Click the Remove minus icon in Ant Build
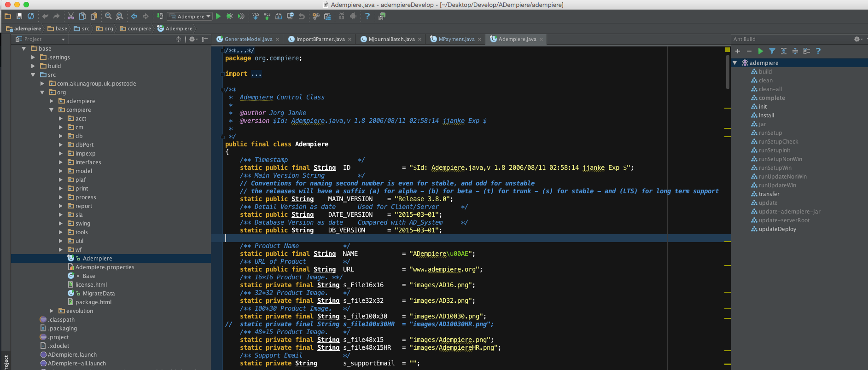Image resolution: width=868 pixels, height=370 pixels. 749,51
